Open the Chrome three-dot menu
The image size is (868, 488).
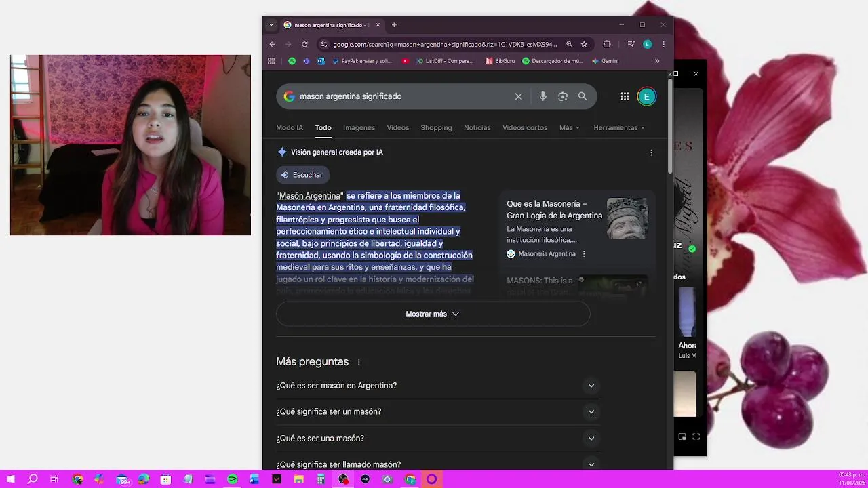663,44
